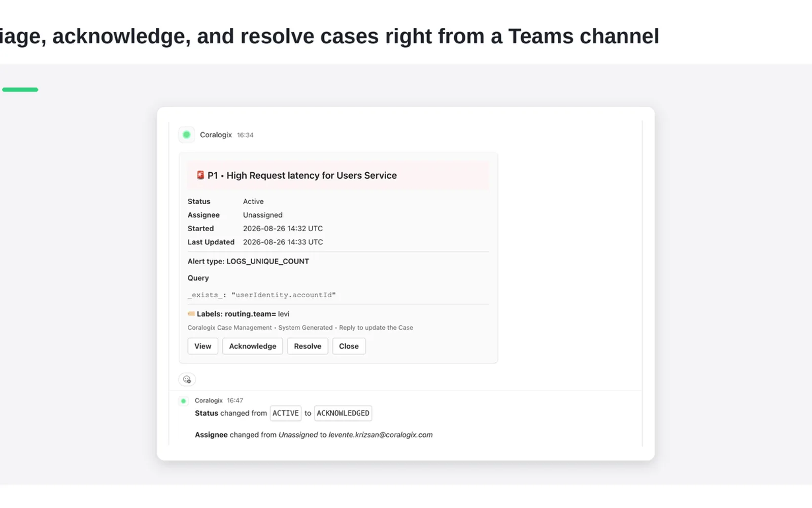Viewport: 812px width, 508px height.
Task: Click the ACKNOWLEDGED status badge
Action: tap(343, 413)
